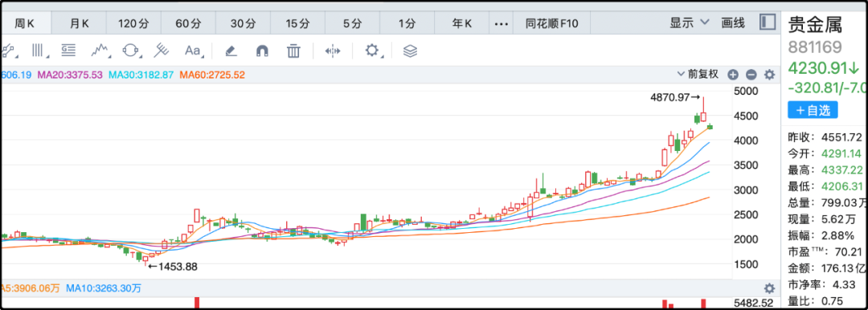Switch to the 30分 tab
This screenshot has height=310, width=868.
pyautogui.click(x=243, y=23)
